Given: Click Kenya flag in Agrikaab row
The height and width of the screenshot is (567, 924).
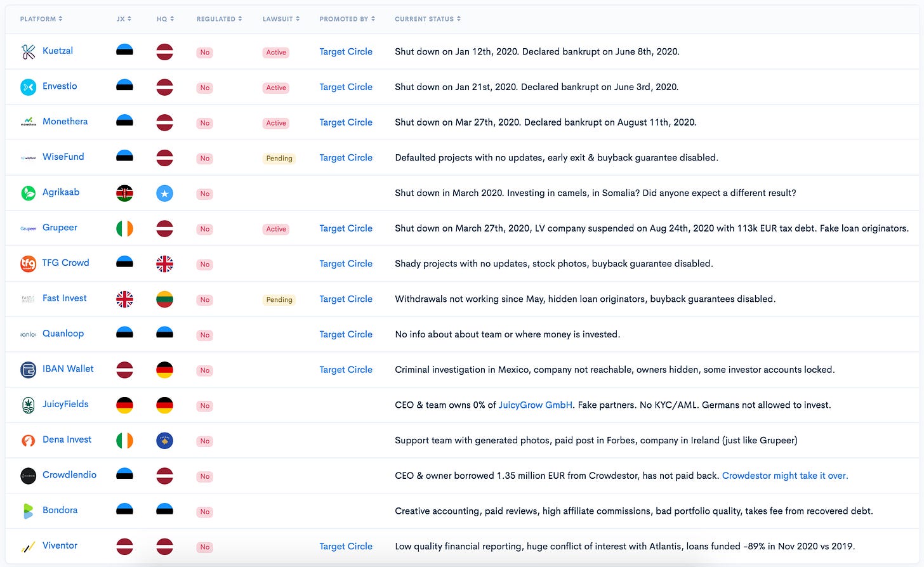Looking at the screenshot, I should tap(124, 193).
